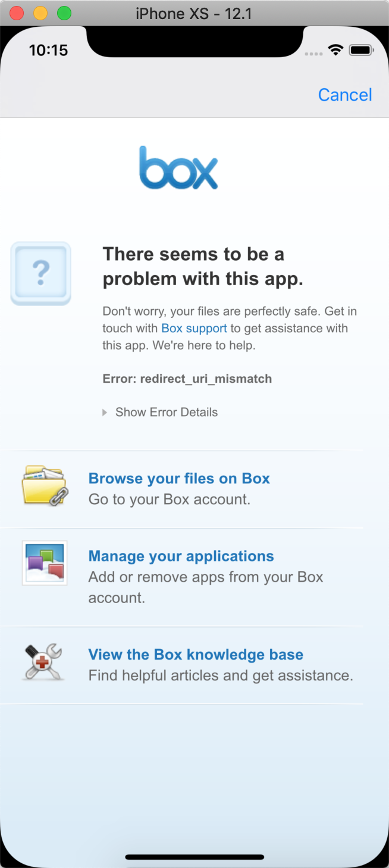
Task: Click the 10:15 clock in the status bar
Action: pos(49,51)
